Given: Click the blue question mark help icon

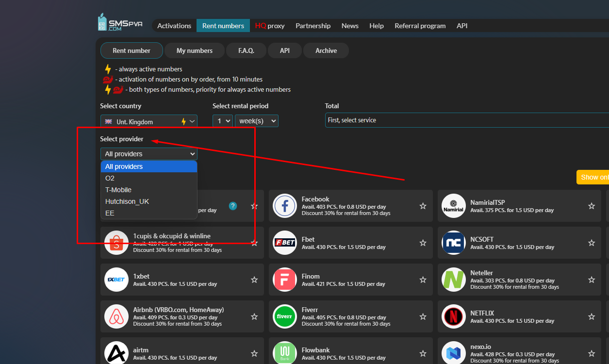Looking at the screenshot, I should click(233, 206).
